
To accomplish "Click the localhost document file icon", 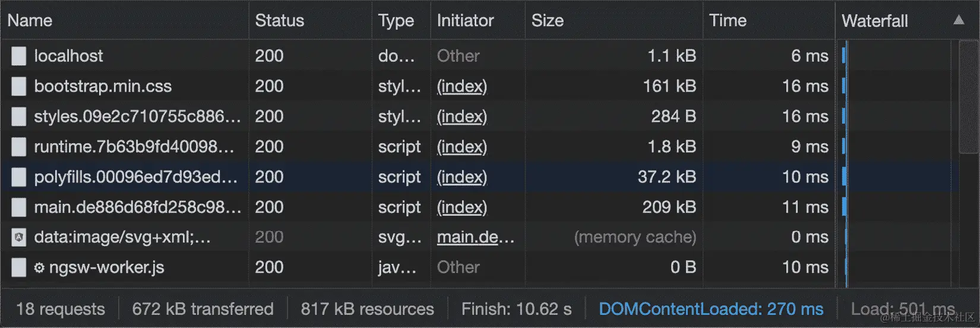I will 19,56.
